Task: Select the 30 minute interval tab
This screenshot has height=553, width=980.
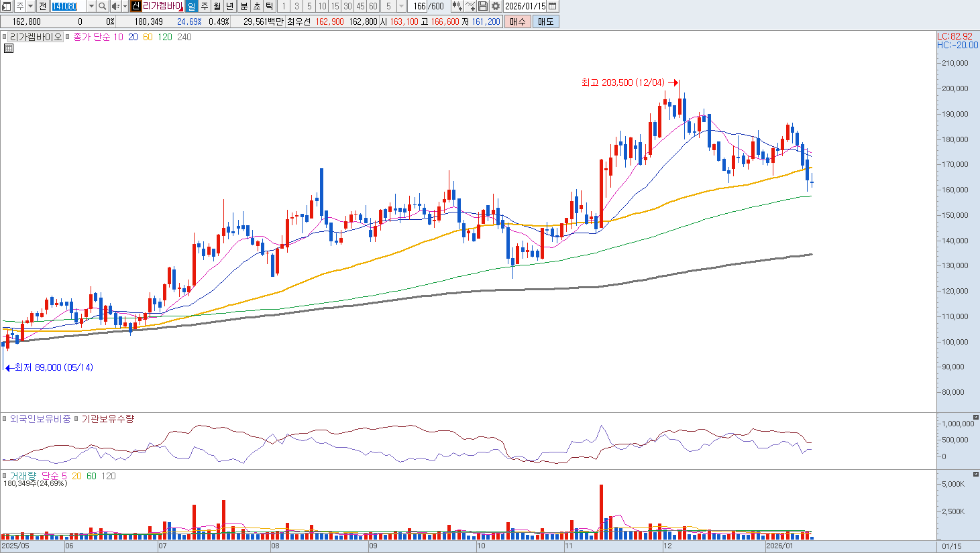Action: coord(347,6)
